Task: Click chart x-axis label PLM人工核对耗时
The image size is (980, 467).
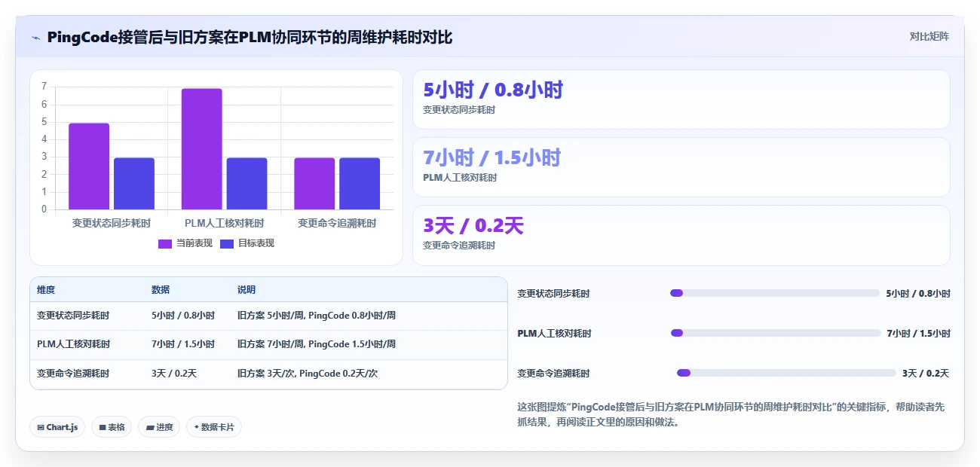Action: tap(225, 224)
